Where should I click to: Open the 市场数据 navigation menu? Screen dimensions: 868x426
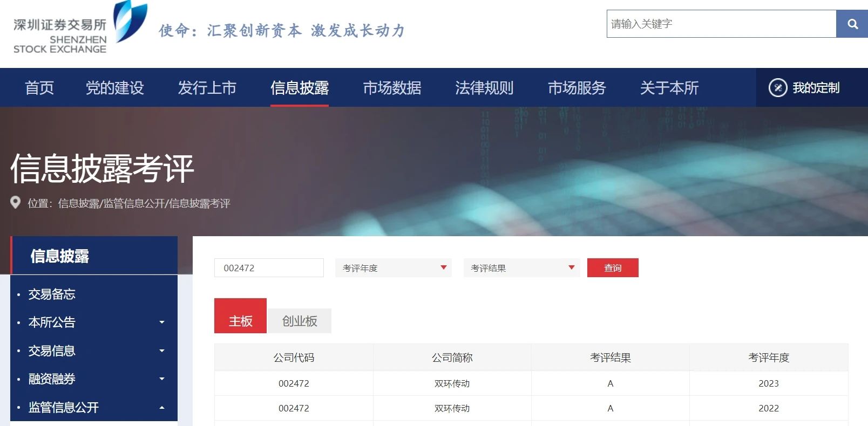tap(392, 87)
